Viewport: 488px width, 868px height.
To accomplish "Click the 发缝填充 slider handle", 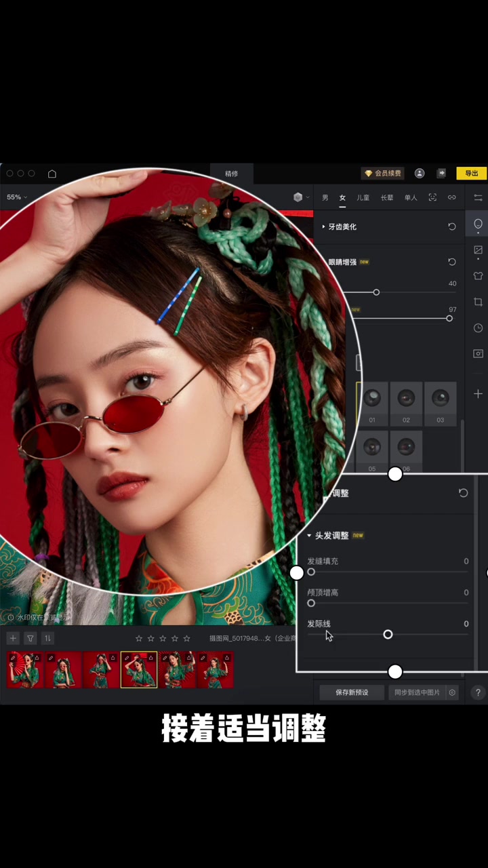I will pos(311,572).
